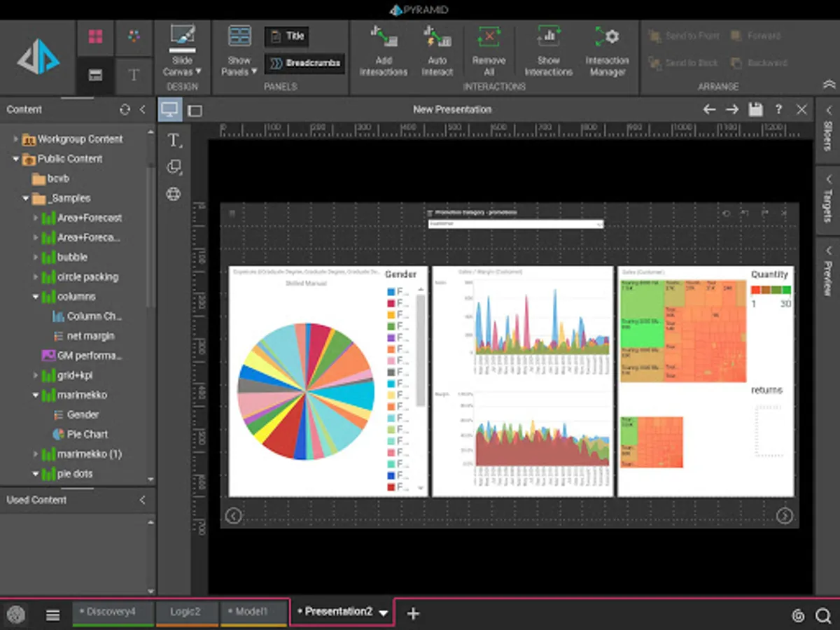Open the Pie Chart item in tree
This screenshot has height=630, width=840.
click(x=87, y=434)
